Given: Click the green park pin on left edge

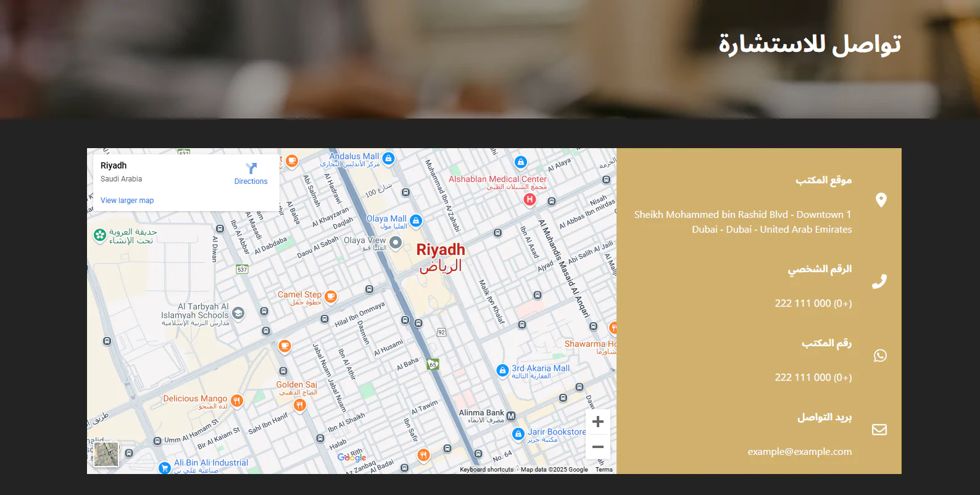Looking at the screenshot, I should click(100, 235).
